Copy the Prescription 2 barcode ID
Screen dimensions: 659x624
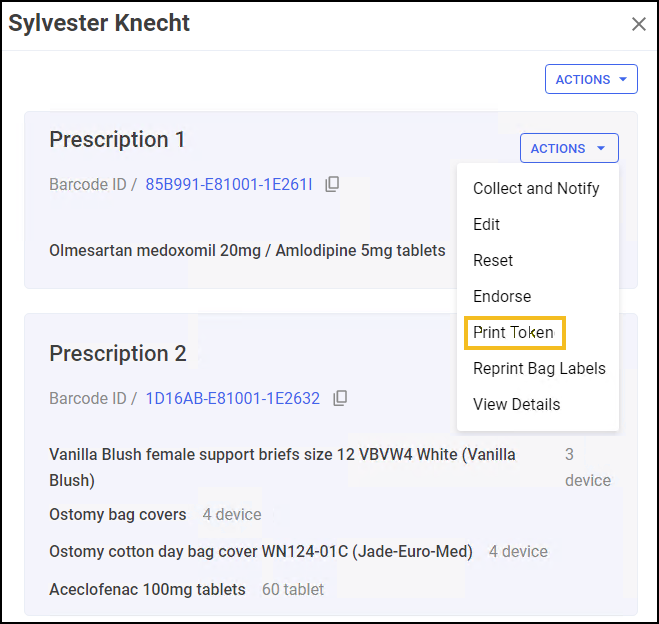pyautogui.click(x=340, y=398)
